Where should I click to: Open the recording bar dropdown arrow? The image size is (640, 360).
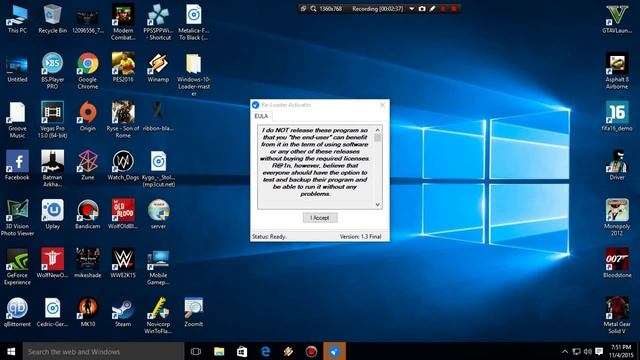click(411, 9)
